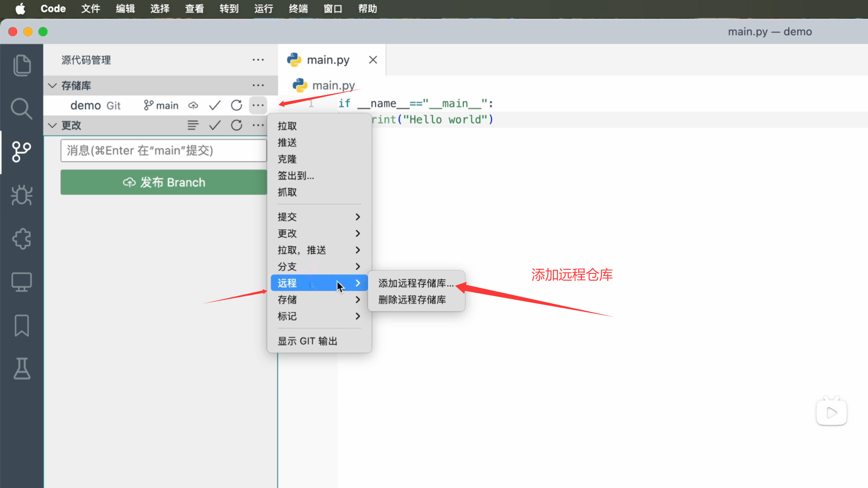Collapse the 存储库 section
The image size is (868, 488).
click(52, 85)
